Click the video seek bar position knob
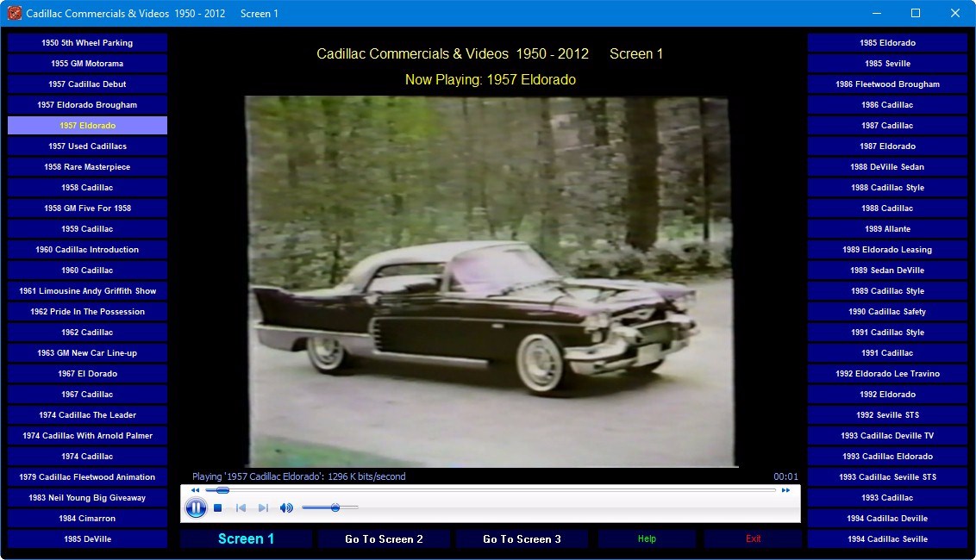This screenshot has width=976, height=560. (222, 490)
